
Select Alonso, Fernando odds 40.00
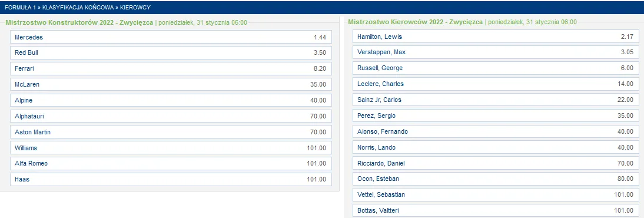(496, 131)
